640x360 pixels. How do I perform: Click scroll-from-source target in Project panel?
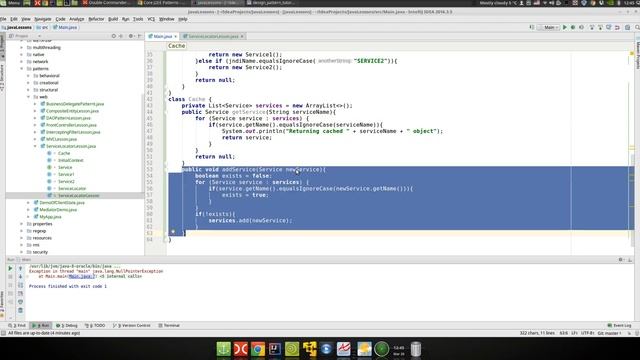[x=113, y=36]
